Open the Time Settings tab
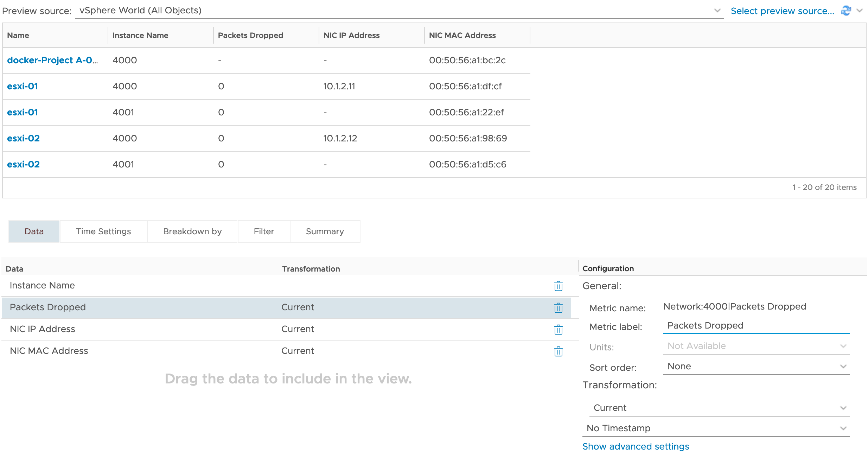 [x=103, y=231]
